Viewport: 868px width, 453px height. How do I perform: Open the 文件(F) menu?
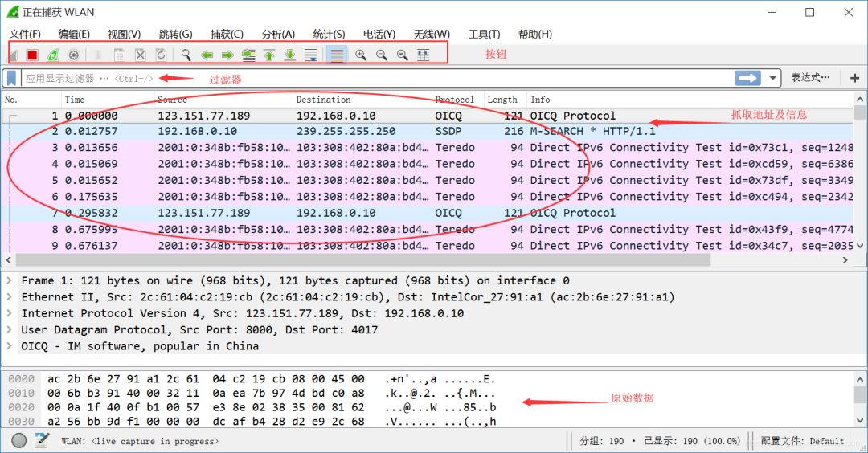25,35
